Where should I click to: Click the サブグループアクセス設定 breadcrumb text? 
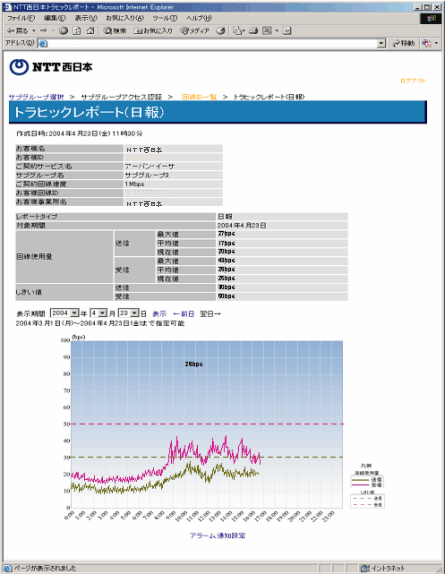[x=121, y=97]
